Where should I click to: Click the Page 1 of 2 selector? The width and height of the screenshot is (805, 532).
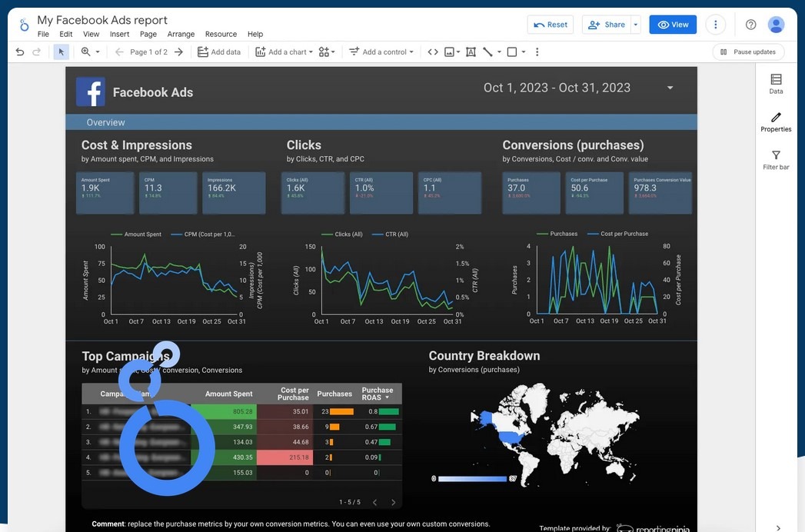[149, 52]
